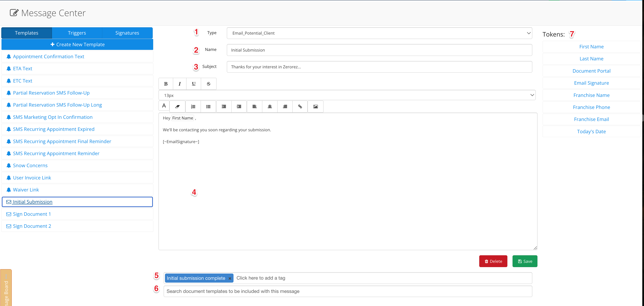Decrease indent with outdent icon
Screen dimensions: 644x306
(x=224, y=107)
